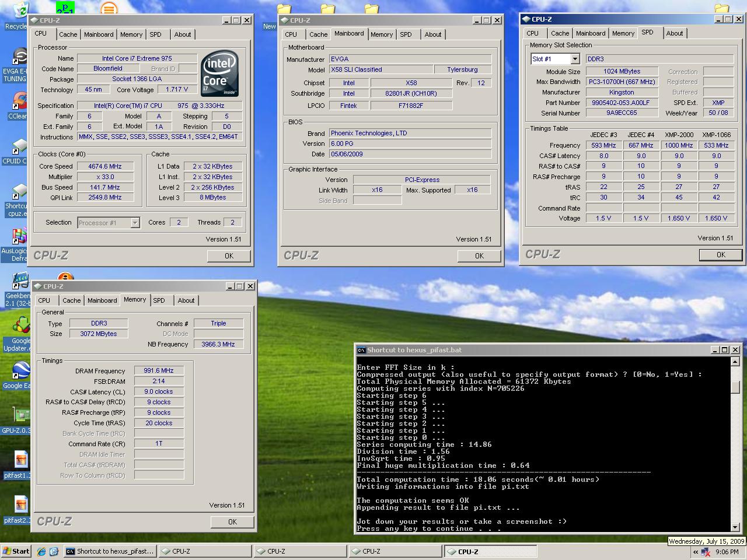Click the Intel Core i7 logo badge
The width and height of the screenshot is (747, 560).
(x=219, y=73)
